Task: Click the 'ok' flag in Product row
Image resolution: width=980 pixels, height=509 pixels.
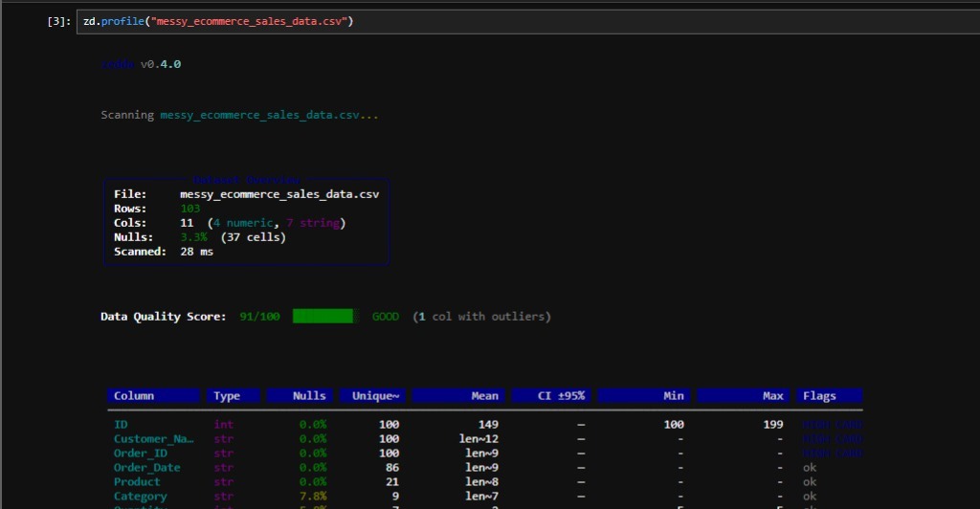Action: pyautogui.click(x=810, y=482)
